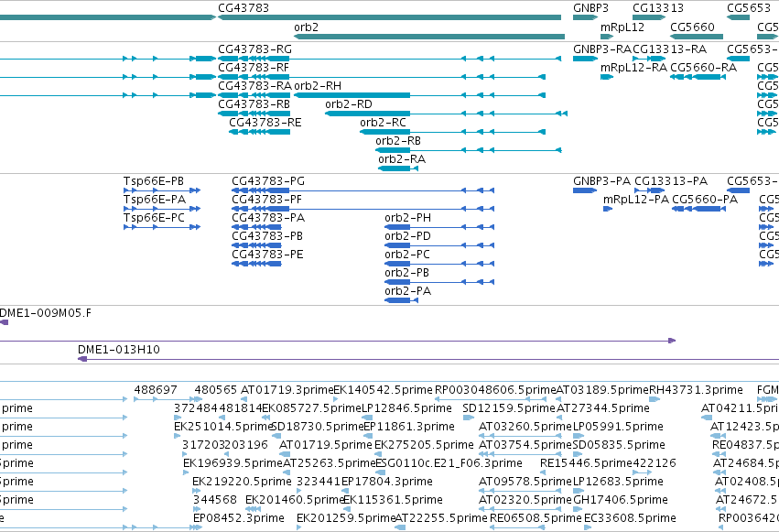
Task: Select protein Tsp66E-PC
Action: coord(154,218)
